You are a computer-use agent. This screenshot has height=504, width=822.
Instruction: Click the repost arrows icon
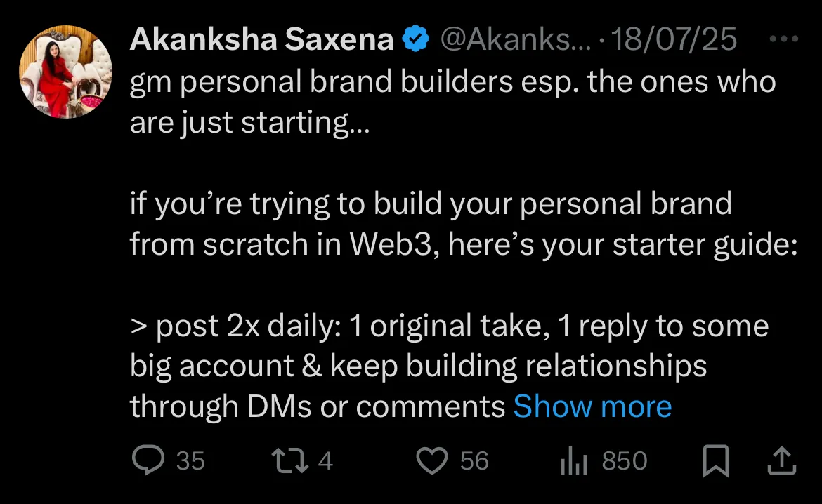pyautogui.click(x=287, y=461)
